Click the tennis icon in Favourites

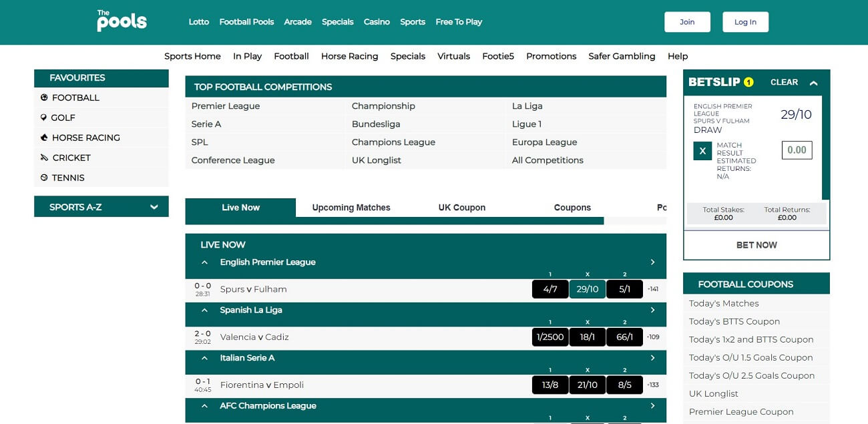(44, 178)
